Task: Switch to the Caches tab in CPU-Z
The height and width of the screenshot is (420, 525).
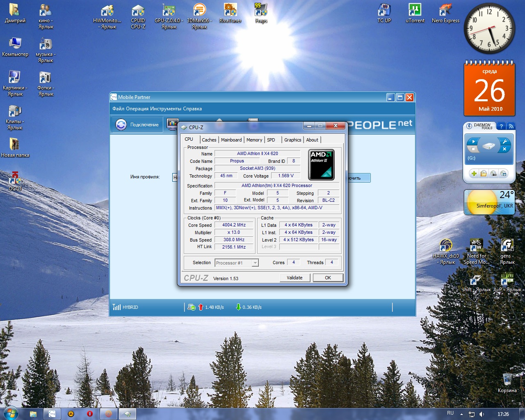Action: tap(209, 140)
